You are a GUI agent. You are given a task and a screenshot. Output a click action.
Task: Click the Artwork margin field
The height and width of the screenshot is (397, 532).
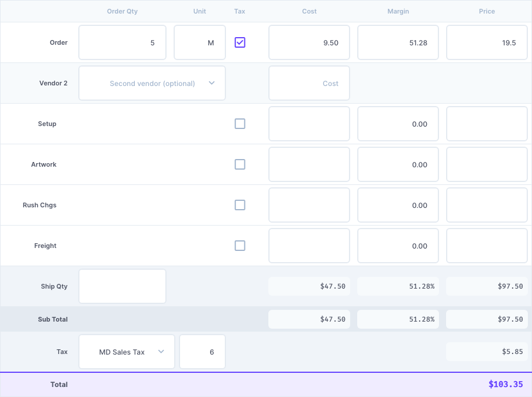click(398, 164)
